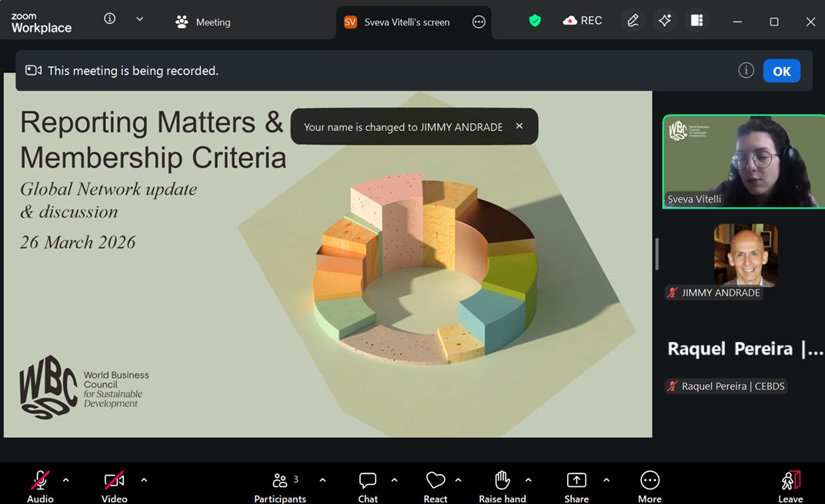Click the Raise hand button
The width and height of the screenshot is (825, 504).
click(x=502, y=487)
